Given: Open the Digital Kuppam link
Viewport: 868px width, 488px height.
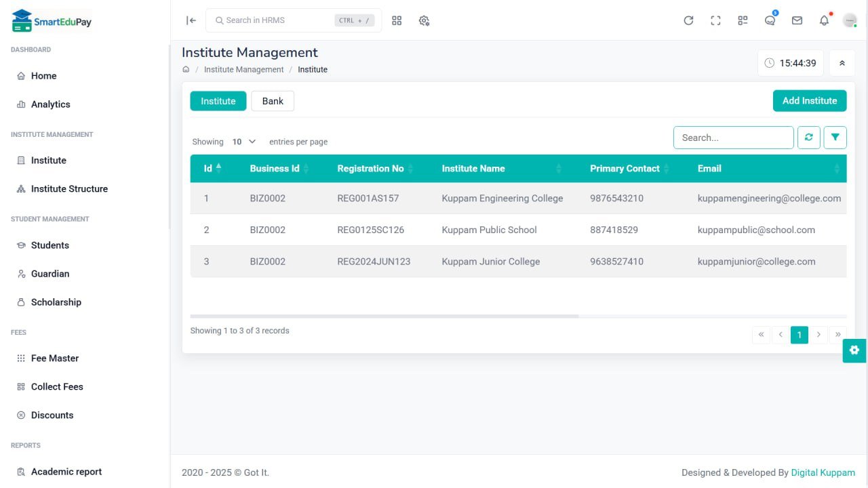Looking at the screenshot, I should pos(823,472).
